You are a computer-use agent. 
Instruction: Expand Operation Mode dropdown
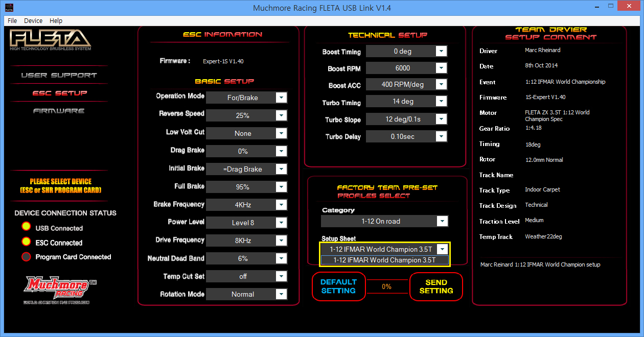[x=281, y=98]
